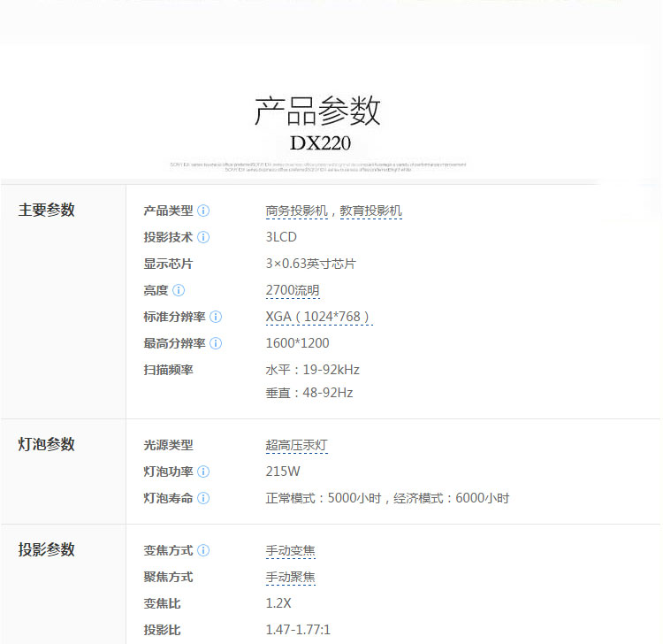Click the XGA（1024*768） link
This screenshot has height=644, width=663.
click(319, 317)
